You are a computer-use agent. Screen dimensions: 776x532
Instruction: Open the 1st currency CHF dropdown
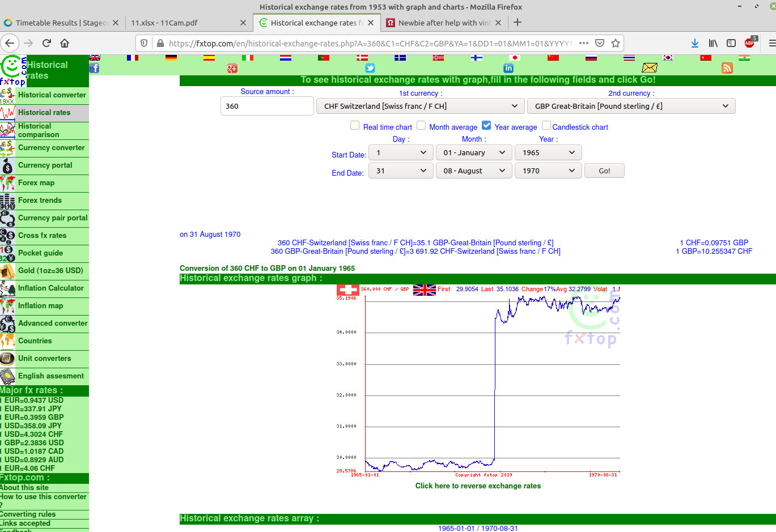click(420, 106)
